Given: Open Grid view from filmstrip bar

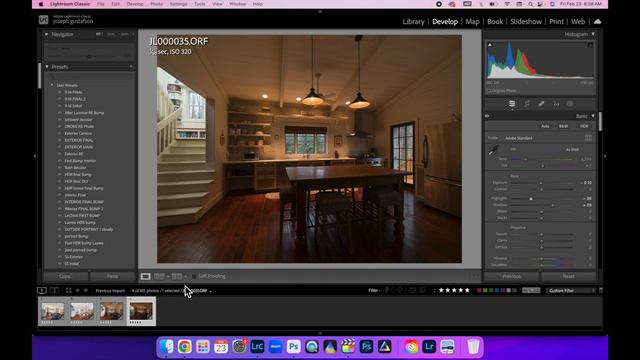Looking at the screenshot, I should pos(69,291).
